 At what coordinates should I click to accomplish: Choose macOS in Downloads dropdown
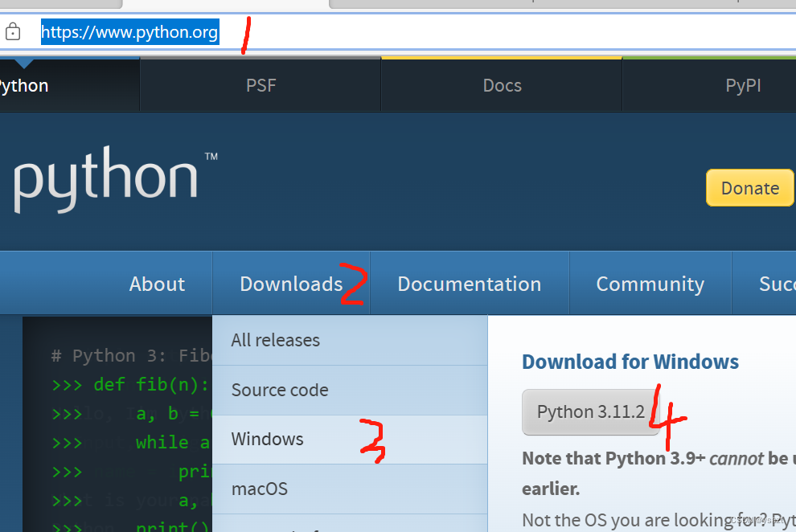pyautogui.click(x=350, y=489)
